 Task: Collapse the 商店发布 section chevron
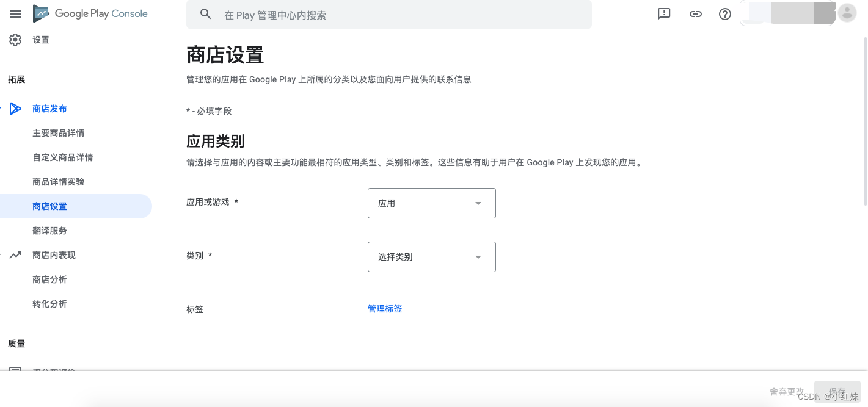(x=2, y=109)
